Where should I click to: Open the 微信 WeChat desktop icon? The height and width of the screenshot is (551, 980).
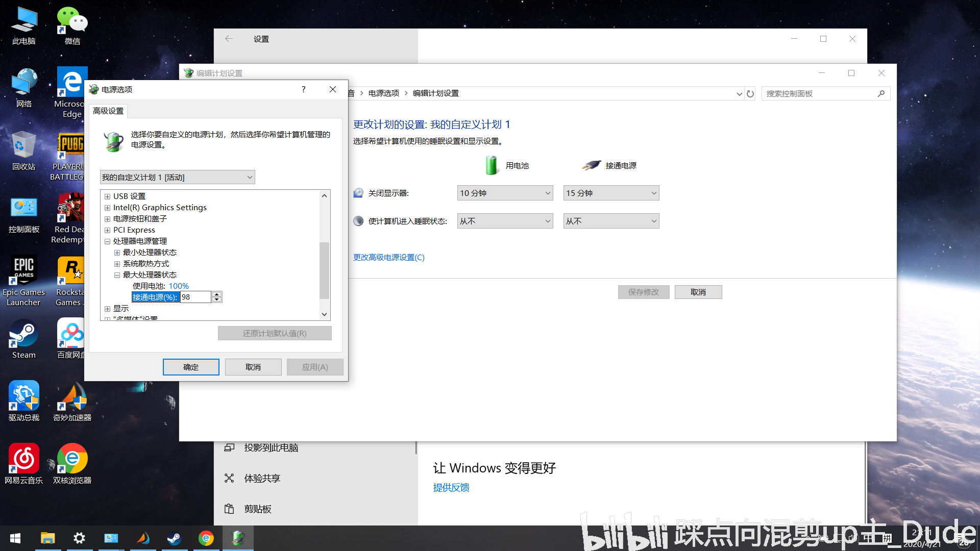click(x=72, y=26)
